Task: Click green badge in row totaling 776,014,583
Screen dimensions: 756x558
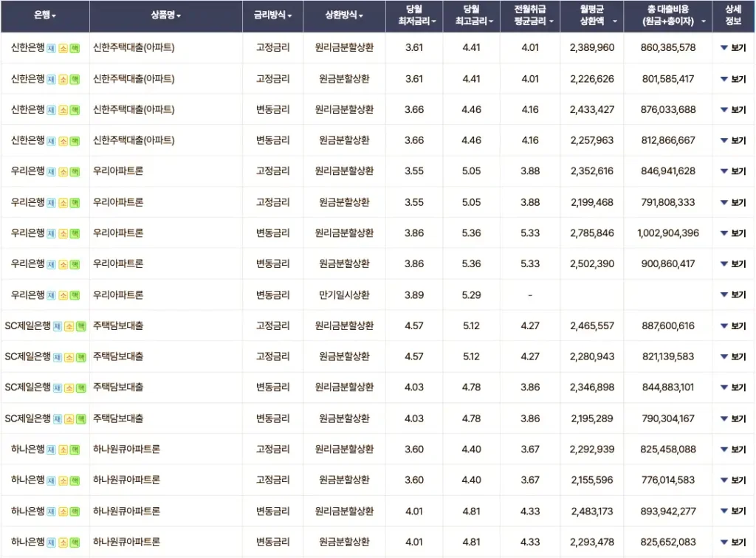Action: pos(75,481)
